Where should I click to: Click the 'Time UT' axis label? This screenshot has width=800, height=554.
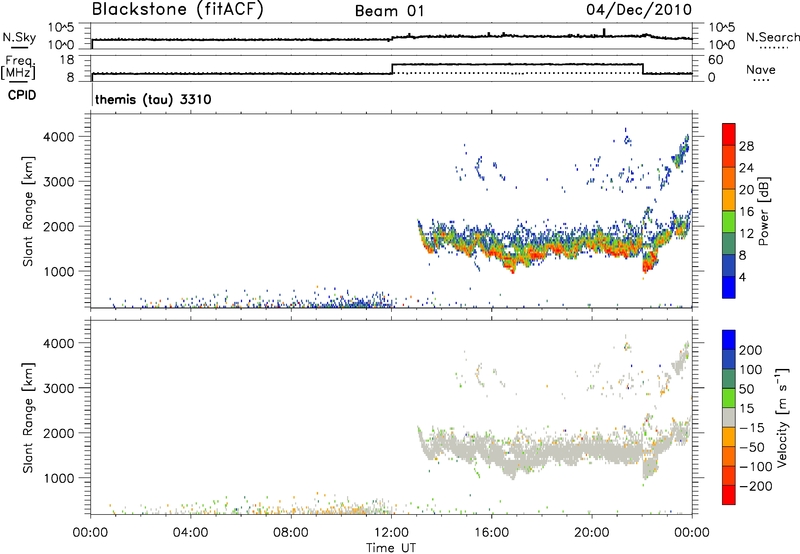[391, 548]
